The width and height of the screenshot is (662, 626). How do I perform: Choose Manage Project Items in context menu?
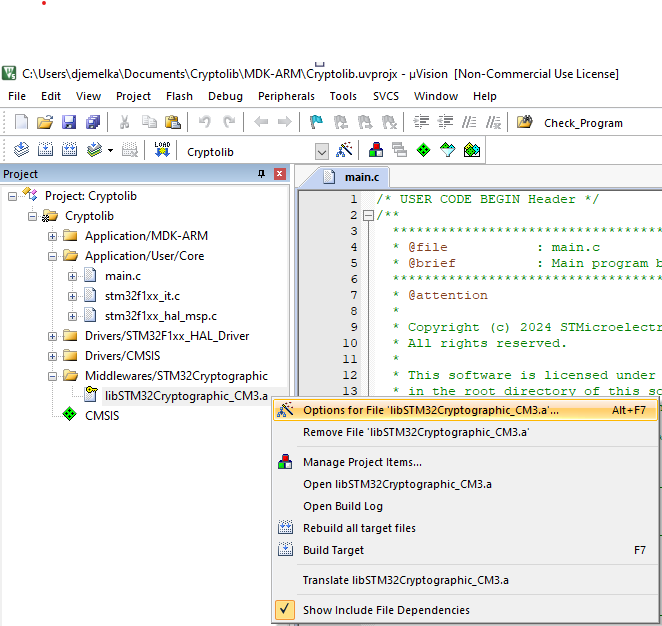tap(465, 462)
